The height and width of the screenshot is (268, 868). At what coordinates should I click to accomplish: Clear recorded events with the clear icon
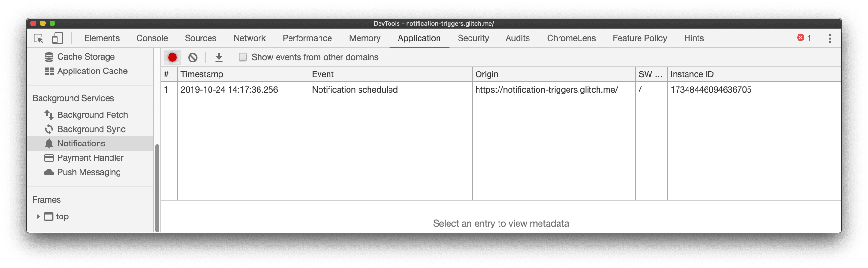point(192,57)
